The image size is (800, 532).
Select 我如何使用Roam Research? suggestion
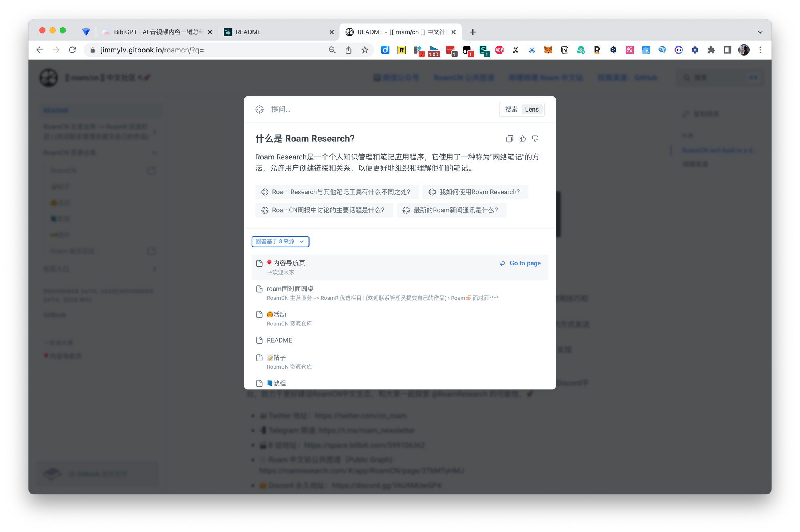475,192
